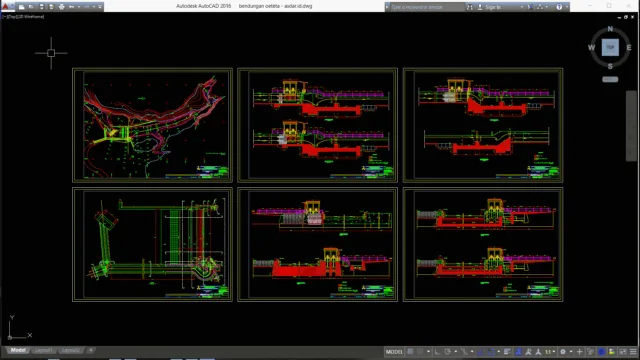Open the 1:1 annotation scale dropdown
The image size is (640, 360).
[x=550, y=352]
